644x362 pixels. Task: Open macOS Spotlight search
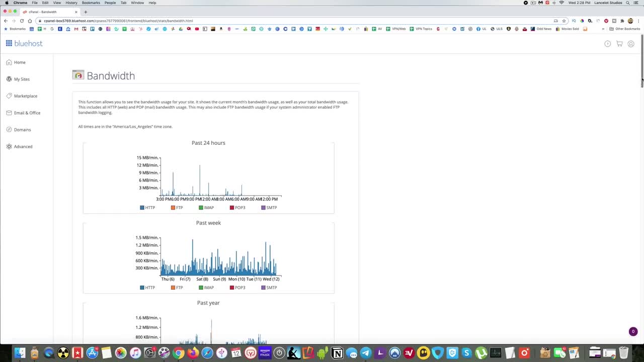tap(628, 3)
